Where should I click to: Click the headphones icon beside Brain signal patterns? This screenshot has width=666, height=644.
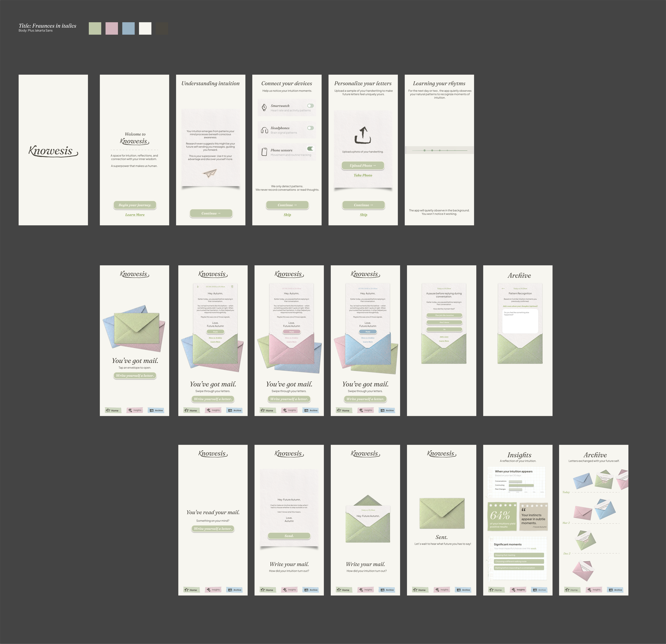(264, 130)
